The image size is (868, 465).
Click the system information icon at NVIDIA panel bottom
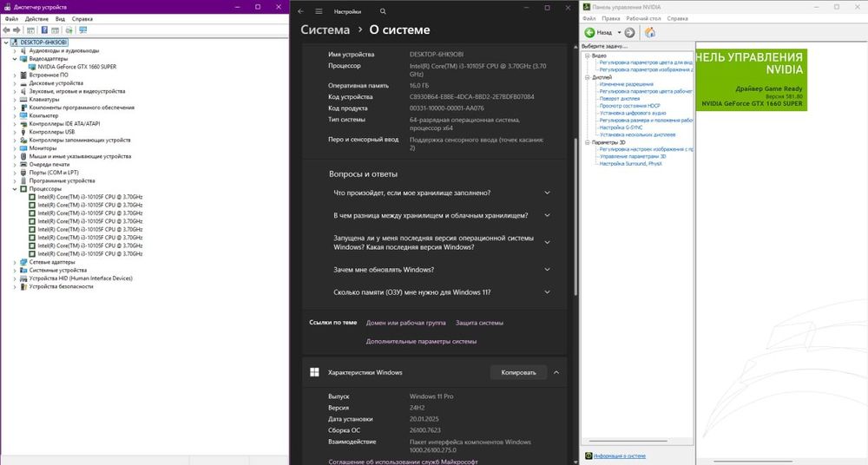[x=589, y=456]
